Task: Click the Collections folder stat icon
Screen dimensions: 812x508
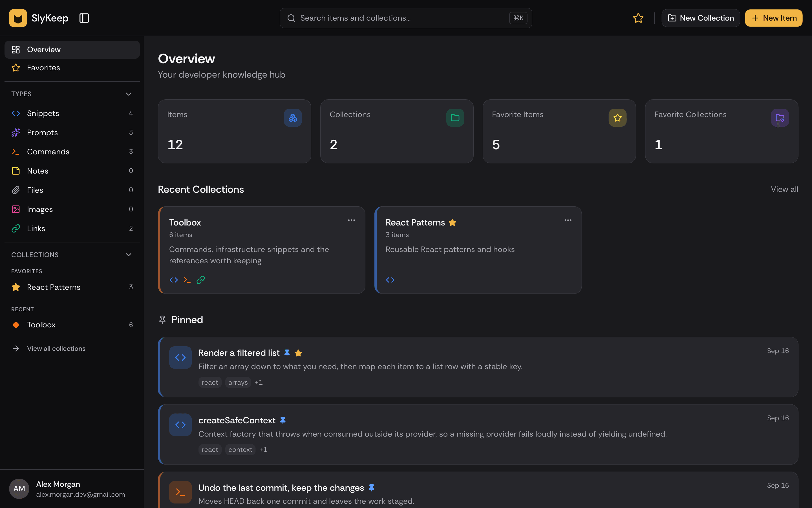Action: (x=455, y=118)
